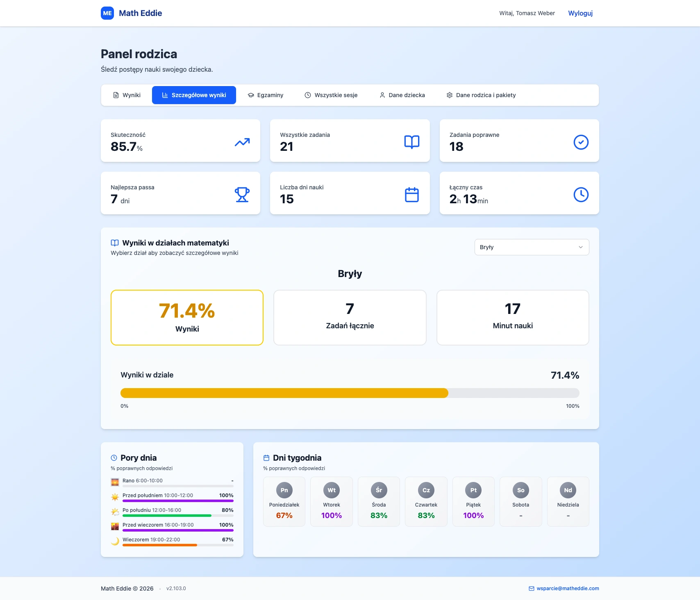Click the ME logo icon

tap(107, 13)
